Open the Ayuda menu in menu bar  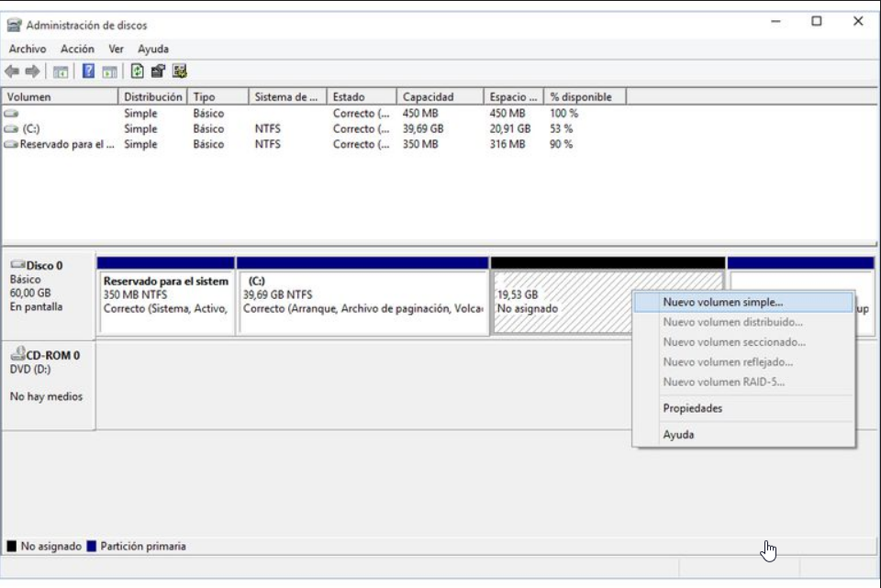pos(153,49)
